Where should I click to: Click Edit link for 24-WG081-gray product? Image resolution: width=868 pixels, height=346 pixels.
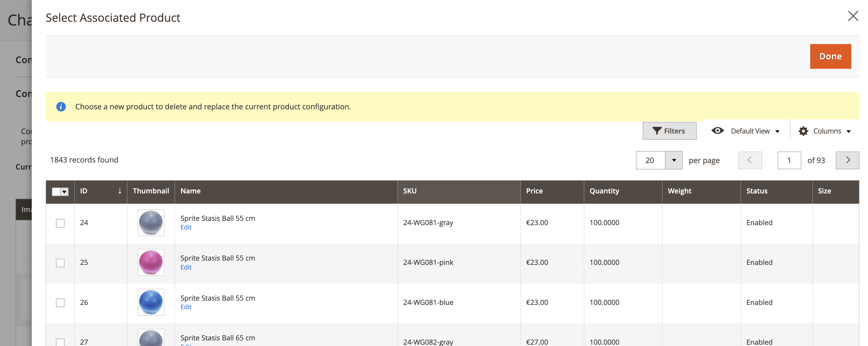(186, 227)
